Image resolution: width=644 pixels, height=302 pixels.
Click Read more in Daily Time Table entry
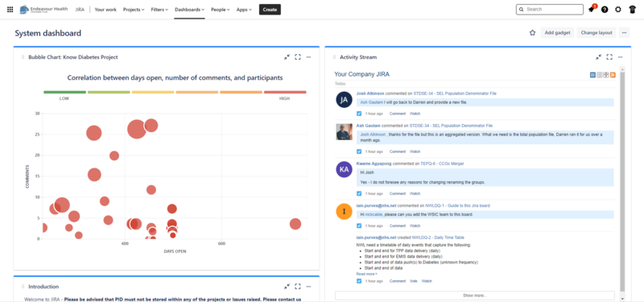[366, 274]
